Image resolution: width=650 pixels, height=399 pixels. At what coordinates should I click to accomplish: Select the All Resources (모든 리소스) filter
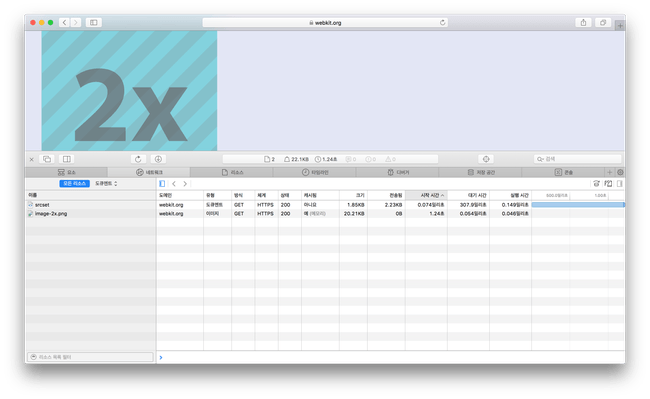coord(75,184)
